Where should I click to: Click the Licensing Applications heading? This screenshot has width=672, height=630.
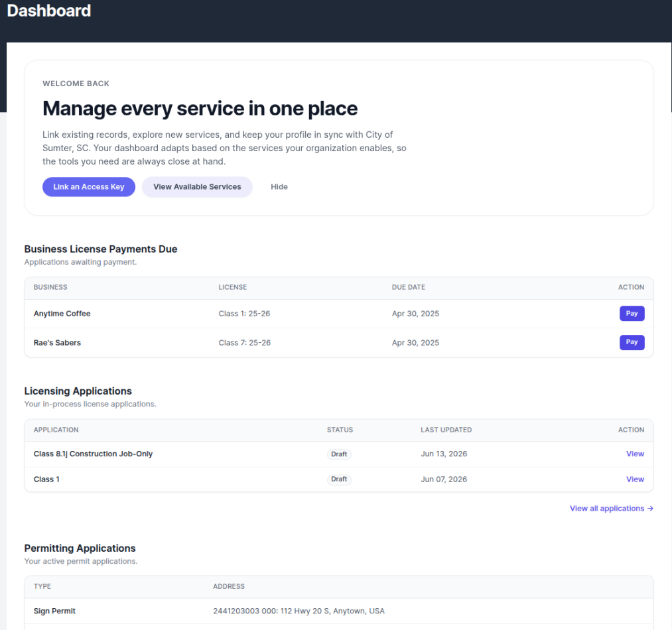click(x=78, y=391)
